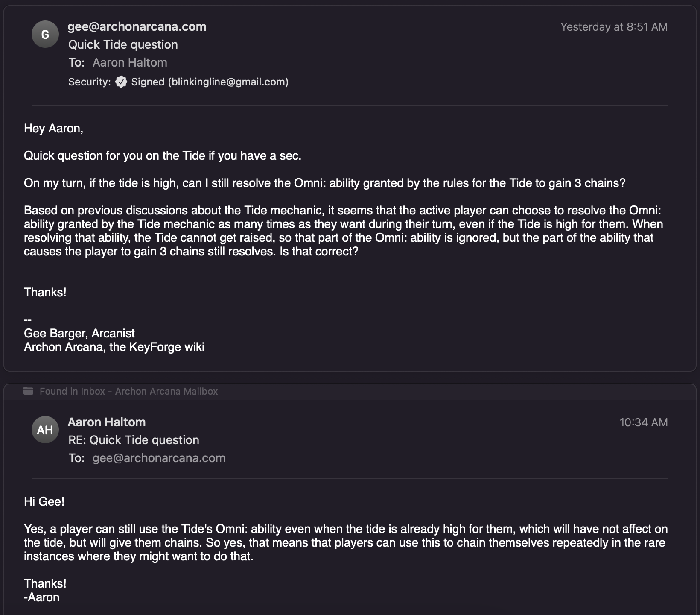700x615 pixels.
Task: Click the Found in Inbox - Archon Arcana Mailbox label
Action: tap(128, 391)
